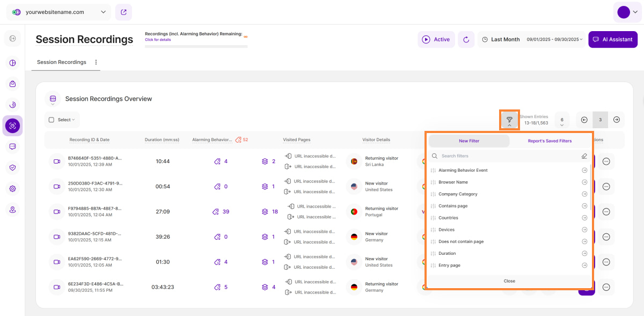This screenshot has height=316, width=644.
Task: Open the three-dot actions menu on first recording
Action: point(606,161)
